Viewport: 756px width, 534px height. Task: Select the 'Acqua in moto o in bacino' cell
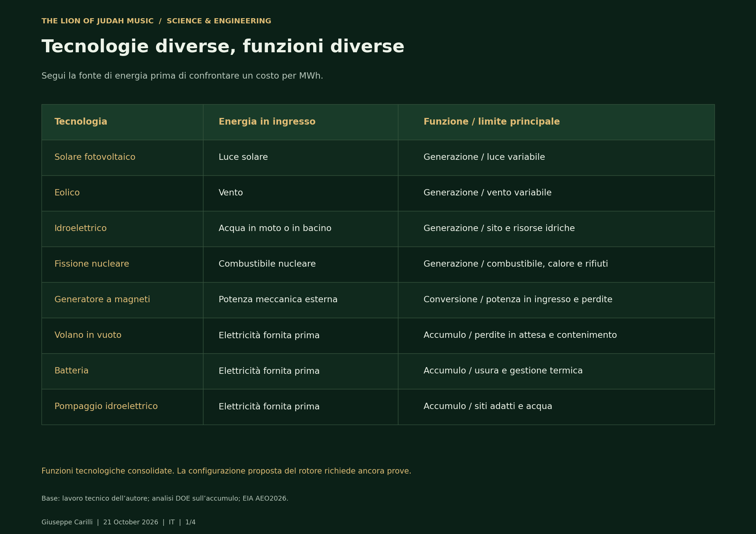pyautogui.click(x=301, y=229)
